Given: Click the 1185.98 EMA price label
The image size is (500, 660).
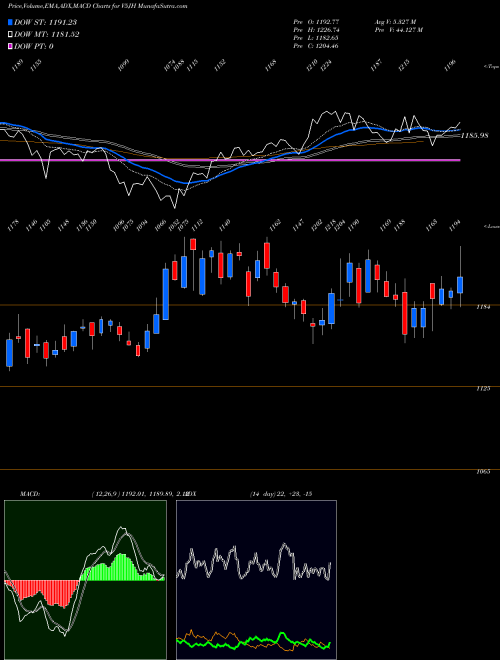Looking at the screenshot, I should [x=475, y=136].
